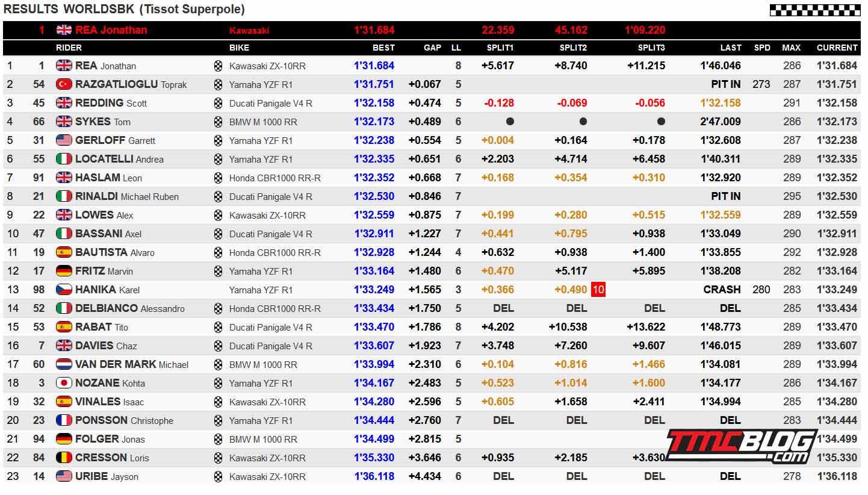The image size is (868, 495).
Task: Select the PIT IN status for RINALDI
Action: pos(726,196)
